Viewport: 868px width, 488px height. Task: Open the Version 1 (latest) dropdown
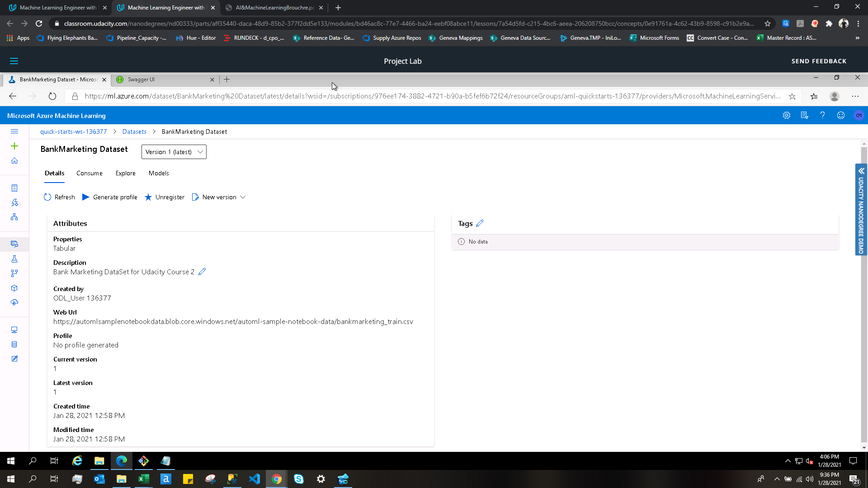coord(174,152)
